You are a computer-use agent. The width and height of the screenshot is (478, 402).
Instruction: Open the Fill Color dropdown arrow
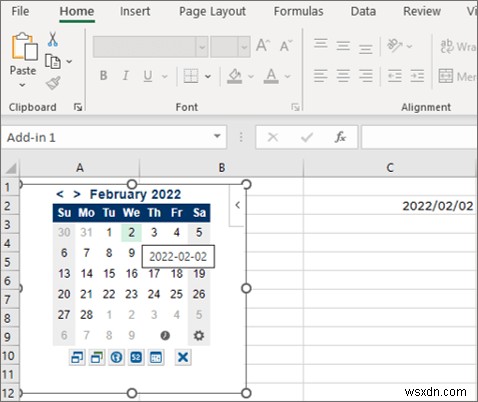pyautogui.click(x=251, y=76)
